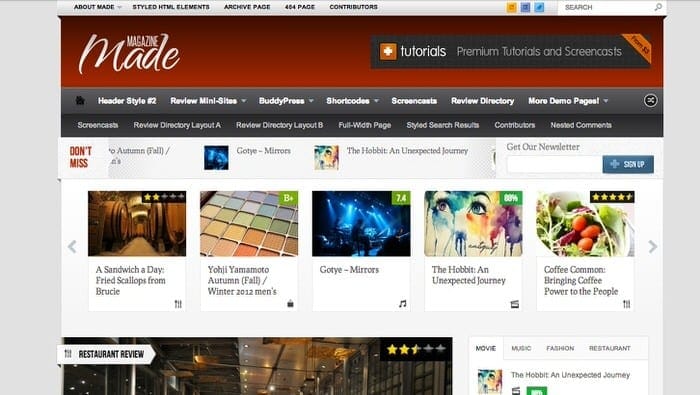Show next slides with right carousel arrow
The width and height of the screenshot is (700, 395).
tap(652, 246)
